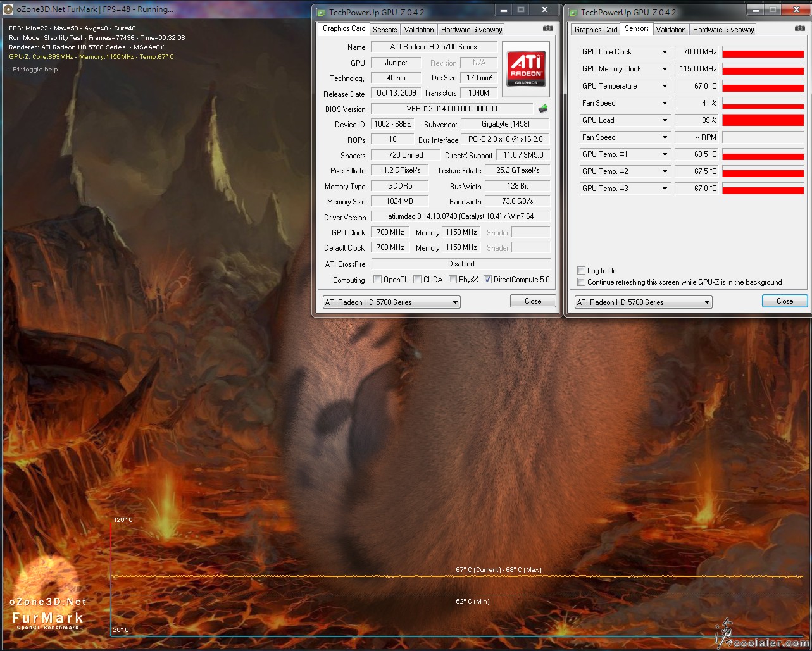Click the Pixel Fillrate value 11.2 GPixel/s

pyautogui.click(x=400, y=170)
